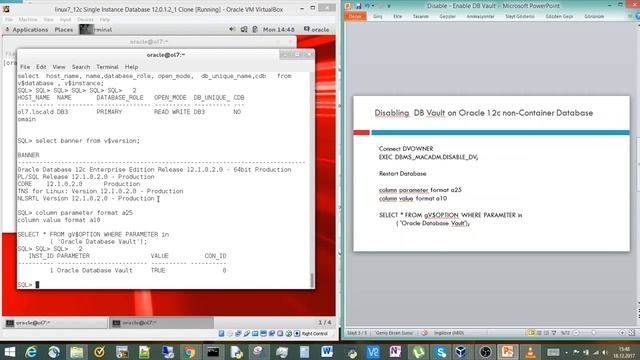Open the terminal Edit menu
This screenshot has width=640, height=360.
[41, 67]
